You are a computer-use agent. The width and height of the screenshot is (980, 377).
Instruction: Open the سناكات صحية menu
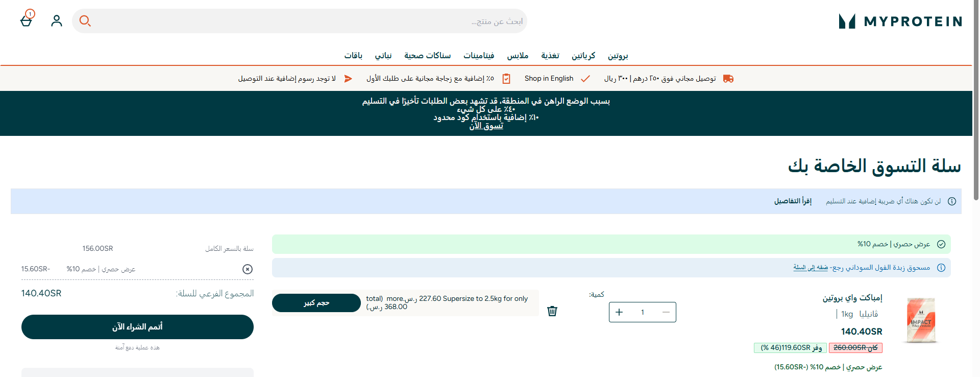point(428,56)
